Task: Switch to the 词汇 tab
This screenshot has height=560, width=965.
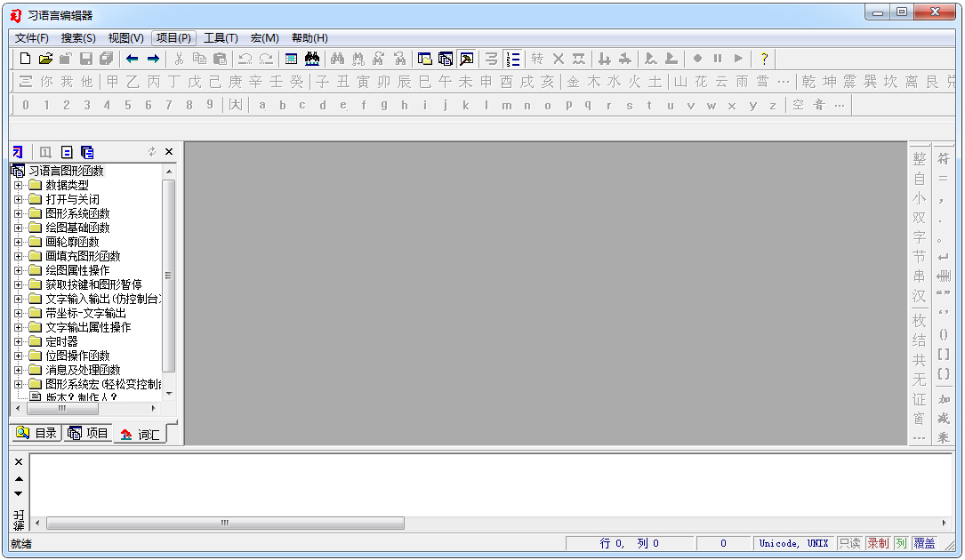Action: coord(141,435)
